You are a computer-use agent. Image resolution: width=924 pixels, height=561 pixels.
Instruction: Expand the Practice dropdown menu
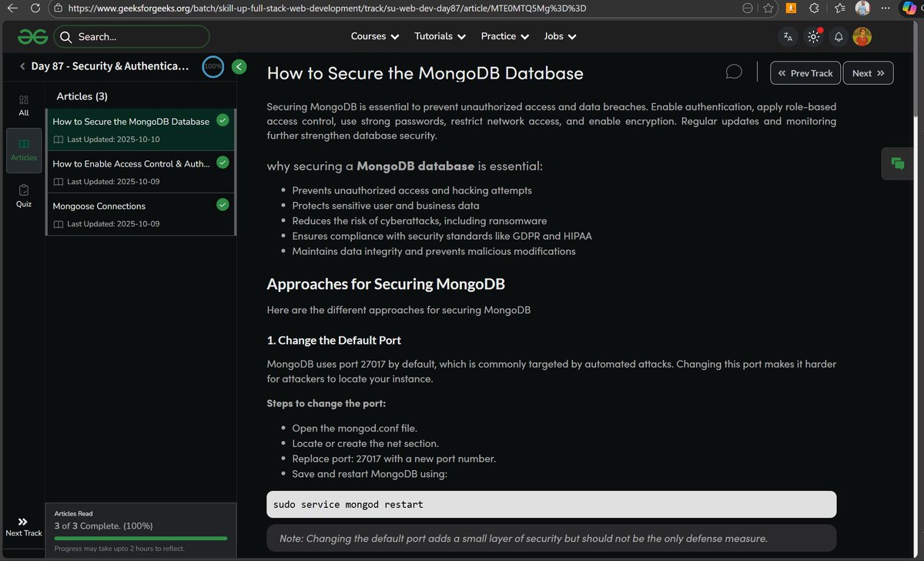(x=505, y=36)
